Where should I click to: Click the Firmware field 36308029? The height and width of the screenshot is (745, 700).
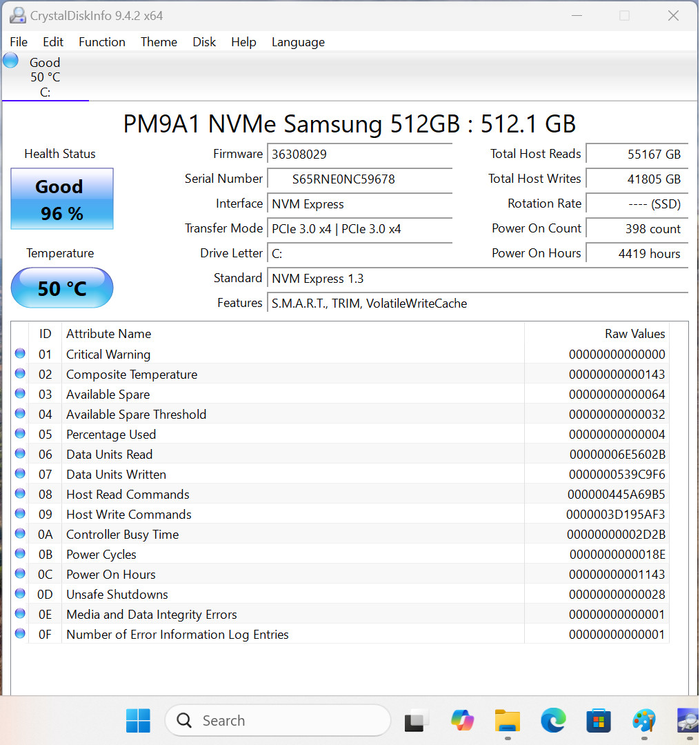(x=359, y=155)
